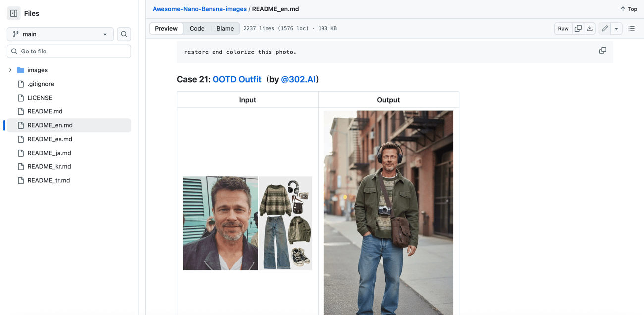Select the Preview tab
Image resolution: width=644 pixels, height=315 pixels.
tap(166, 29)
